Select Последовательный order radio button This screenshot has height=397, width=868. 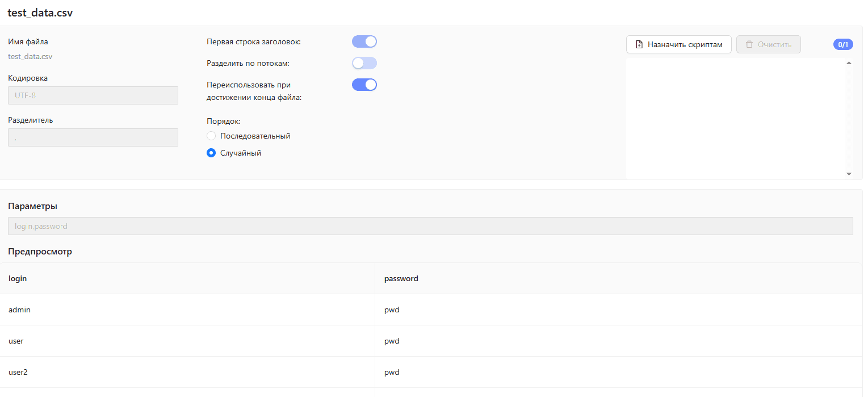[x=211, y=136]
